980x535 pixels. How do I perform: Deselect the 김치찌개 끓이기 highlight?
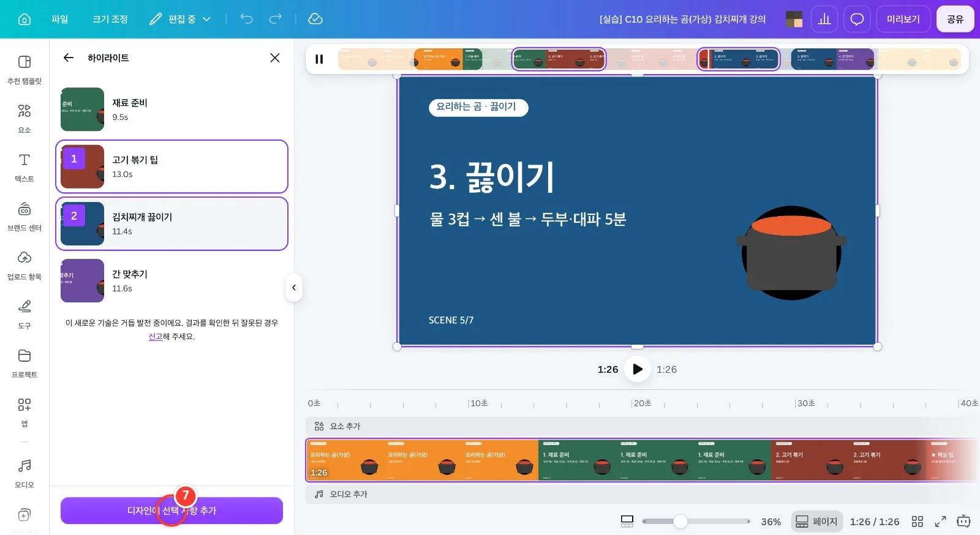click(171, 223)
